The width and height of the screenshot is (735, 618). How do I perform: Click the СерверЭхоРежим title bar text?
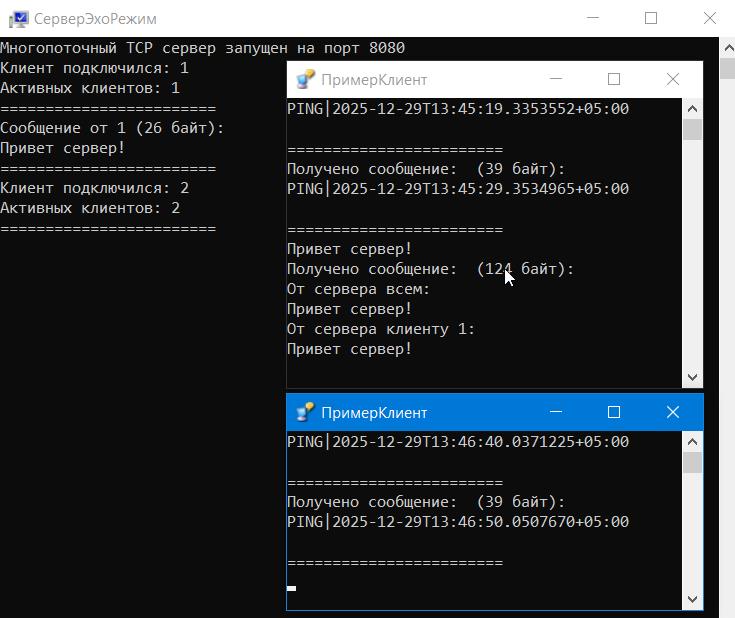(x=95, y=19)
